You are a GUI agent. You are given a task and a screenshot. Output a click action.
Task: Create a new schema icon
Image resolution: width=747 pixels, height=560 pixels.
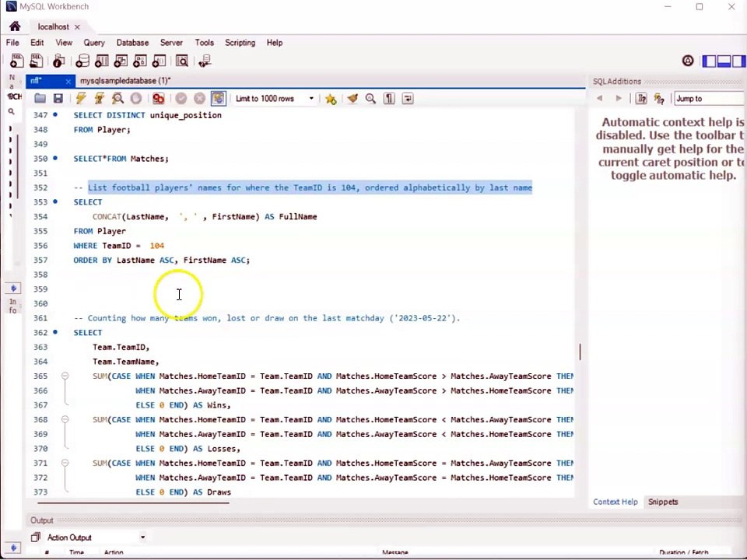tap(82, 61)
